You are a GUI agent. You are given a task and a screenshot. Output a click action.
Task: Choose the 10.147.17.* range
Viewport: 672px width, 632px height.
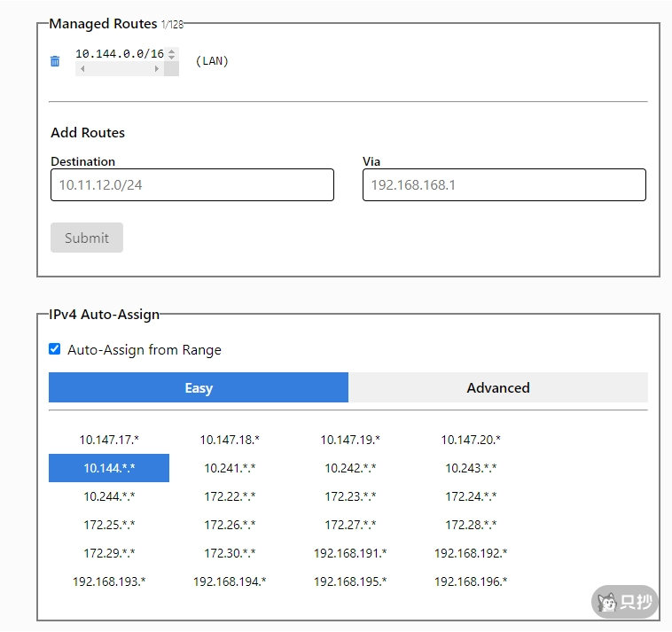109,440
